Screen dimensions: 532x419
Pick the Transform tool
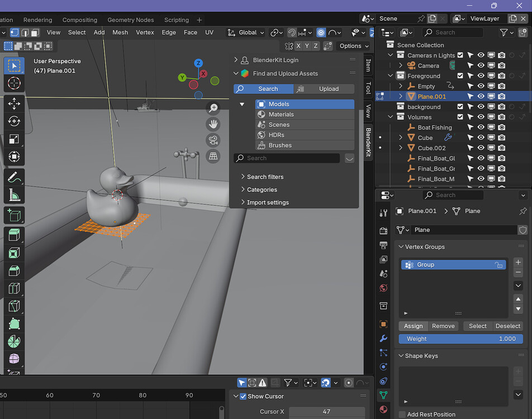pos(14,156)
